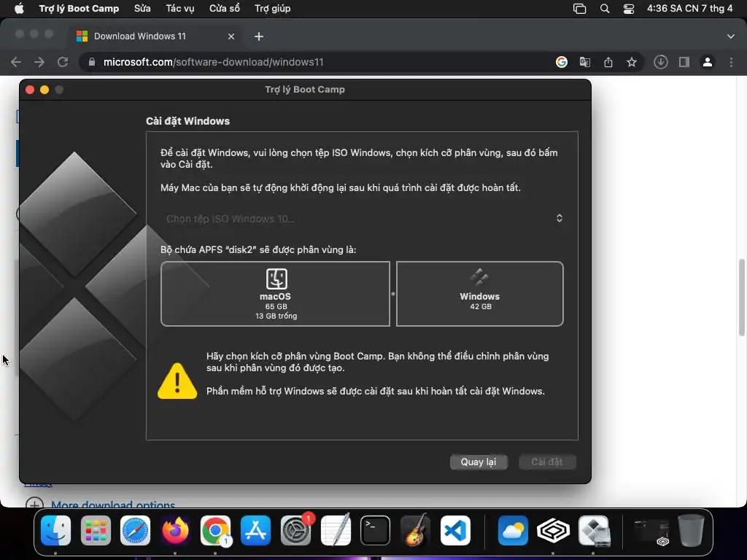Screen dimensions: 747x560
Task: Grab the partition divider handle
Action: click(393, 294)
